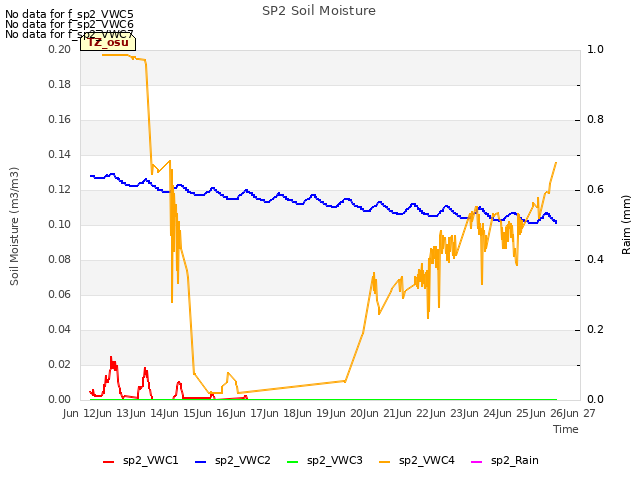Click the 0.08 left axis tick value
The width and height of the screenshot is (640, 480).
point(60,260)
